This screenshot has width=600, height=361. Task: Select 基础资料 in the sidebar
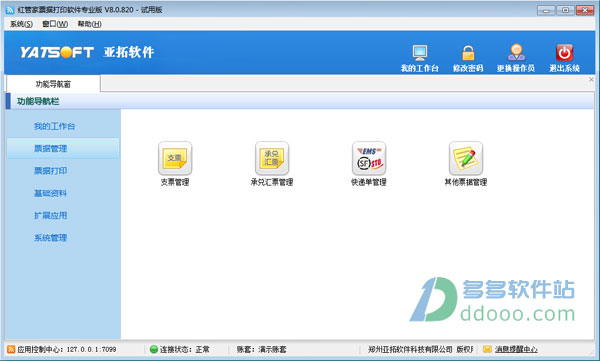(x=51, y=193)
